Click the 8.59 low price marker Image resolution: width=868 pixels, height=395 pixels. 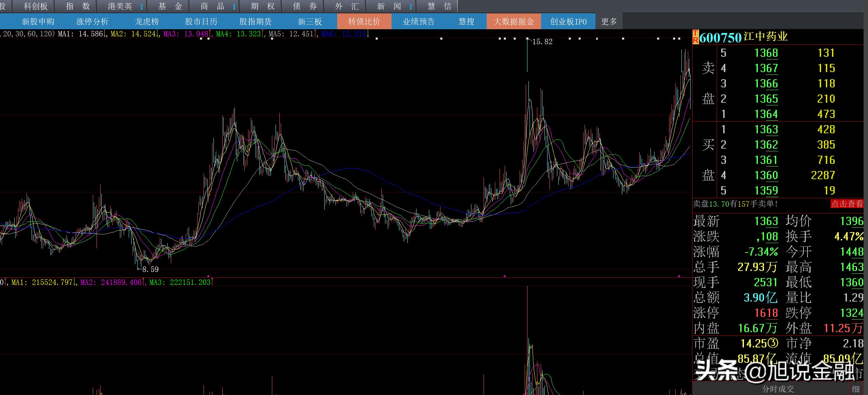(150, 270)
